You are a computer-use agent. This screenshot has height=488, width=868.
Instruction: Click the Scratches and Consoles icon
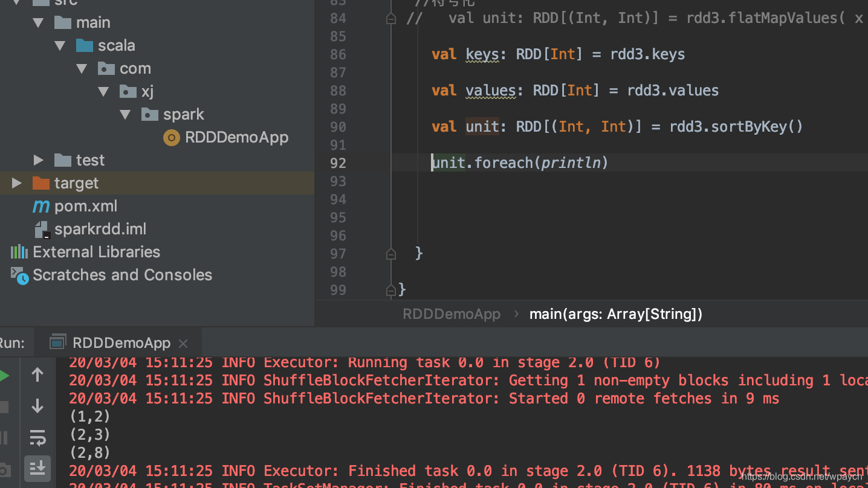[19, 275]
